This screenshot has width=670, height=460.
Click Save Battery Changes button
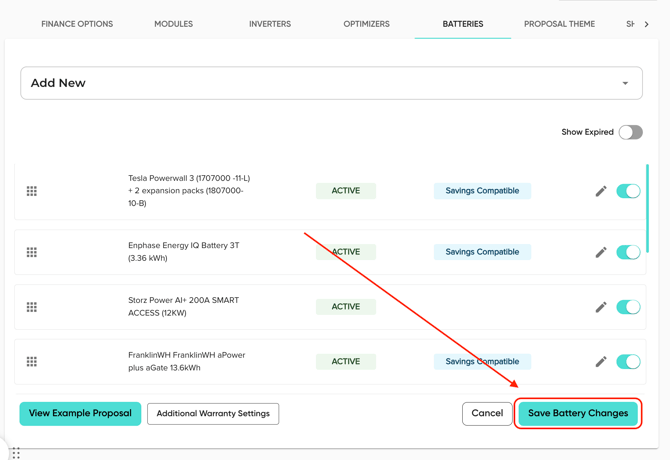578,413
